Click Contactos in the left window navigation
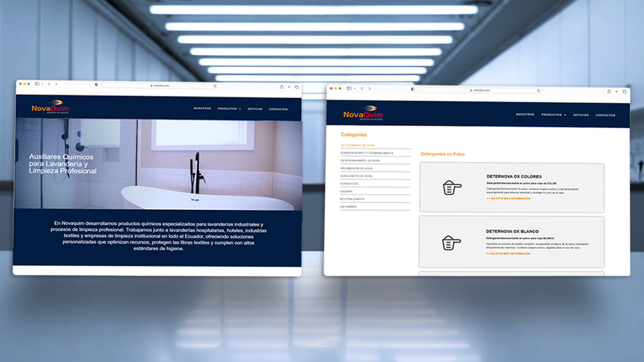644x362 pixels. click(x=278, y=109)
